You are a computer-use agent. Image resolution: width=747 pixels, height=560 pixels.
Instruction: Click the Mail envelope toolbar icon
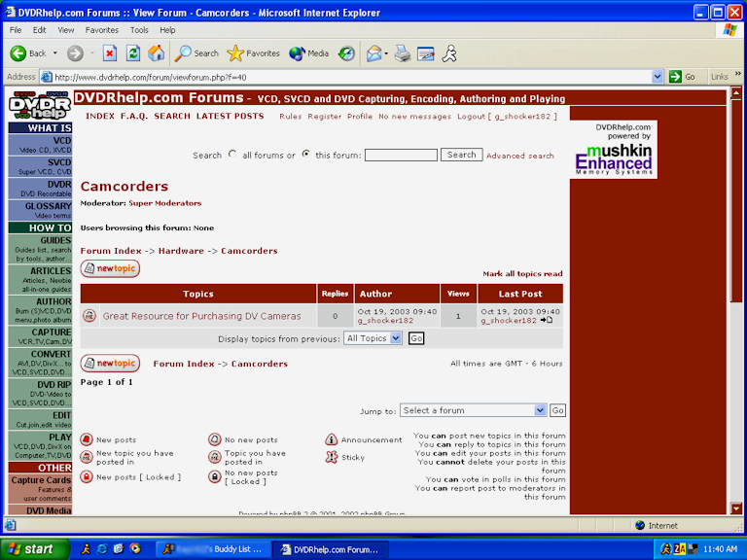click(x=373, y=53)
